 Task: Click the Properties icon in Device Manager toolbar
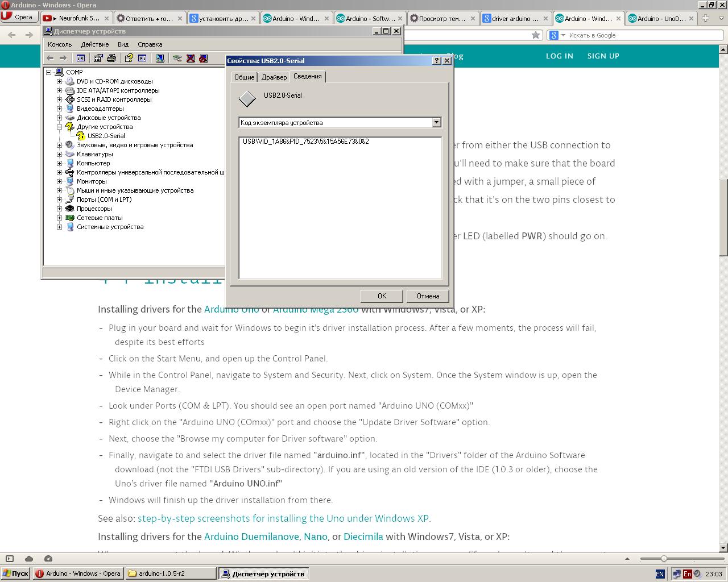point(98,58)
